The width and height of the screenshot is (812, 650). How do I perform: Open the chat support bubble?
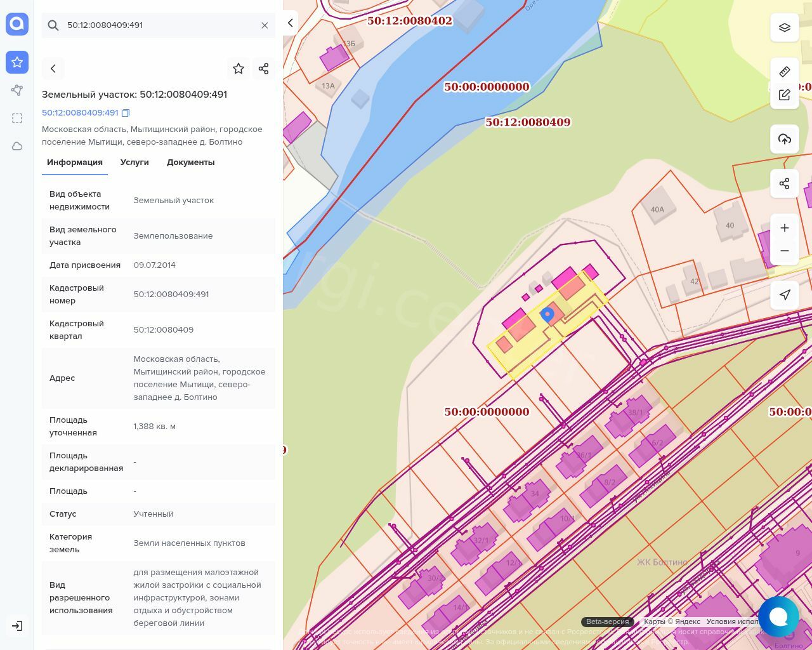[778, 616]
